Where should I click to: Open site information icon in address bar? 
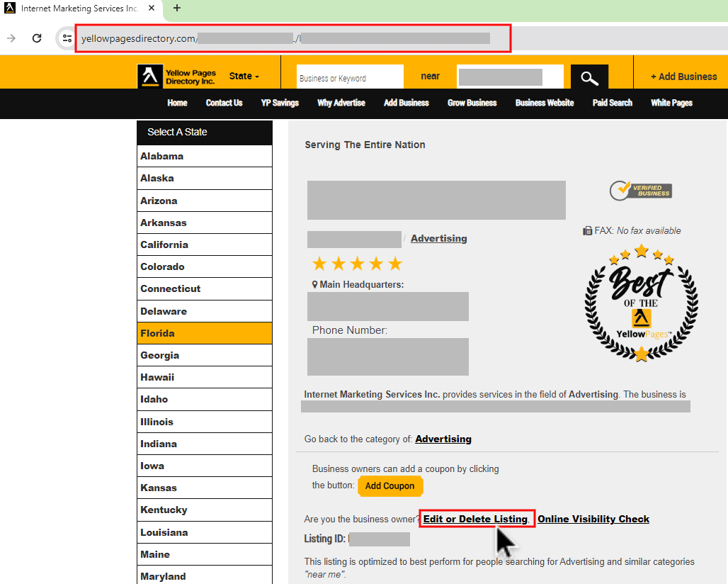tap(67, 38)
